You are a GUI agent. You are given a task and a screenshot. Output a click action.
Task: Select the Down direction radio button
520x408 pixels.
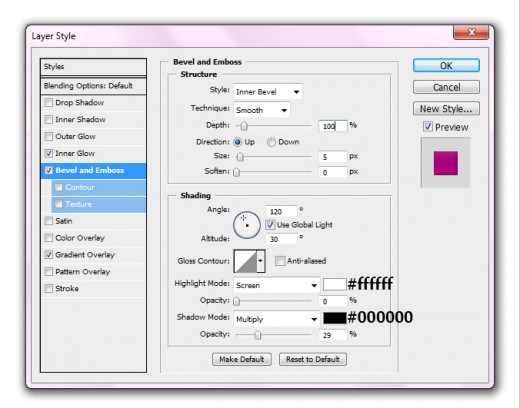(271, 142)
